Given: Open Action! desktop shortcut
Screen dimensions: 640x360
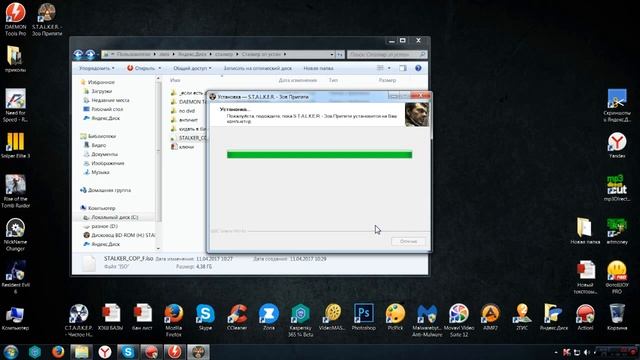Looking at the screenshot, I should [585, 317].
